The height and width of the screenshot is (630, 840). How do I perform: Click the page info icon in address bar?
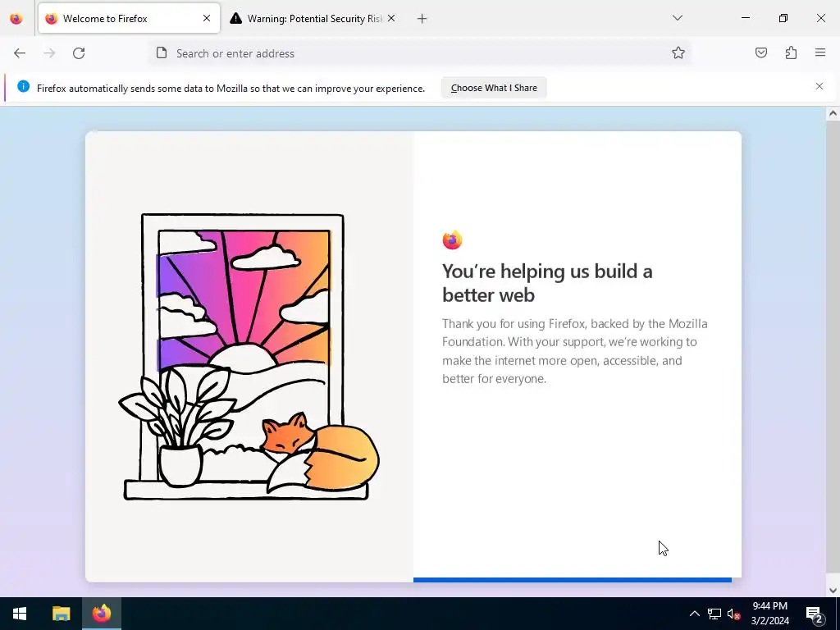162,52
